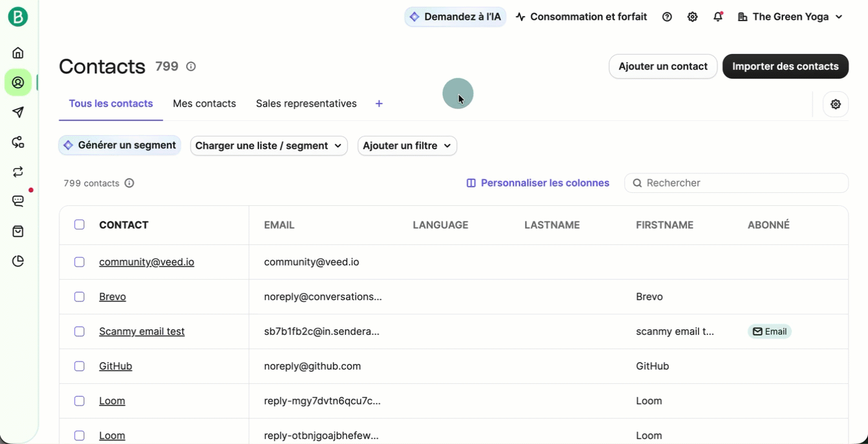868x444 pixels.
Task: Switch to Tous les contacts tab
Action: (111, 104)
